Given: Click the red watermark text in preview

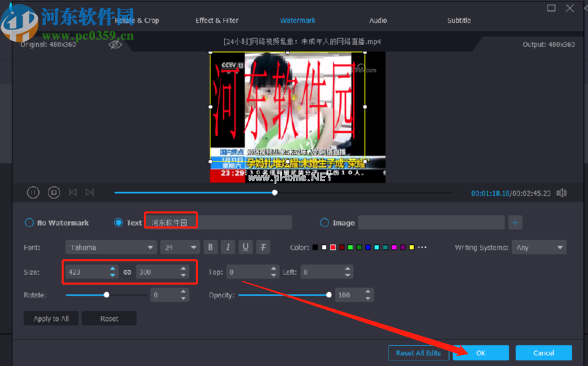Looking at the screenshot, I should (x=283, y=101).
